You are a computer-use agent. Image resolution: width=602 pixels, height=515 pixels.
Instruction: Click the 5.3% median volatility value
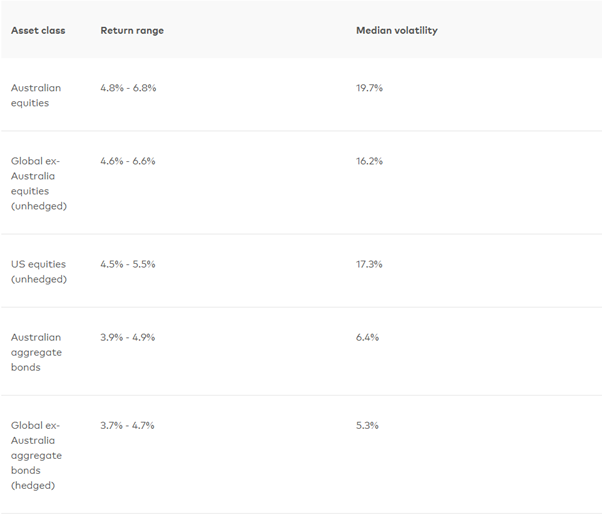pyautogui.click(x=367, y=425)
